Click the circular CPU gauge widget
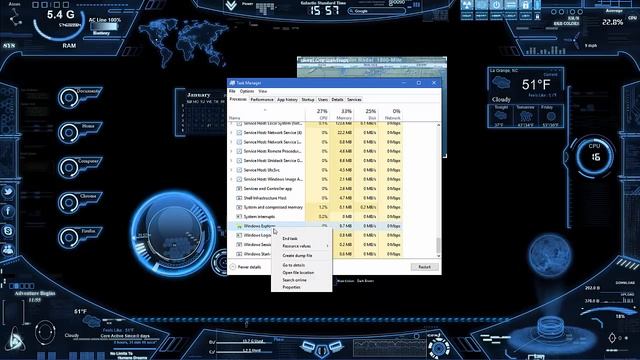This screenshot has height=360, width=640. point(594,156)
